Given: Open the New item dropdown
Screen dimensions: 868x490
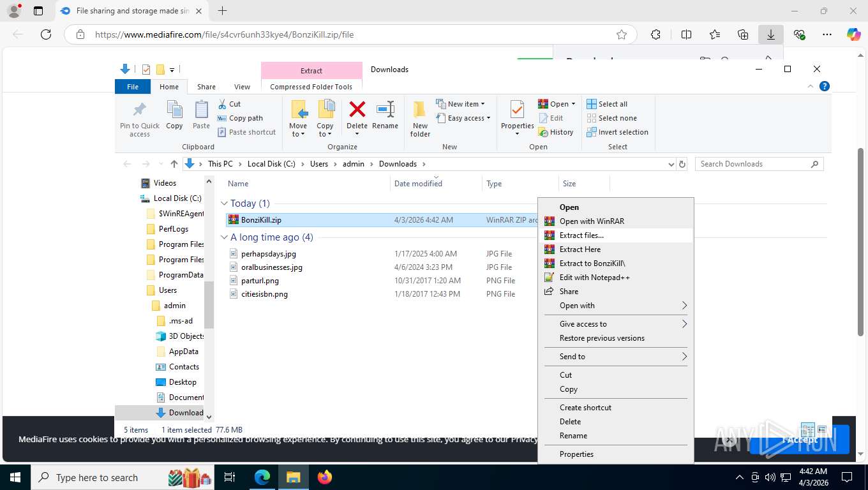Looking at the screenshot, I should [x=461, y=104].
